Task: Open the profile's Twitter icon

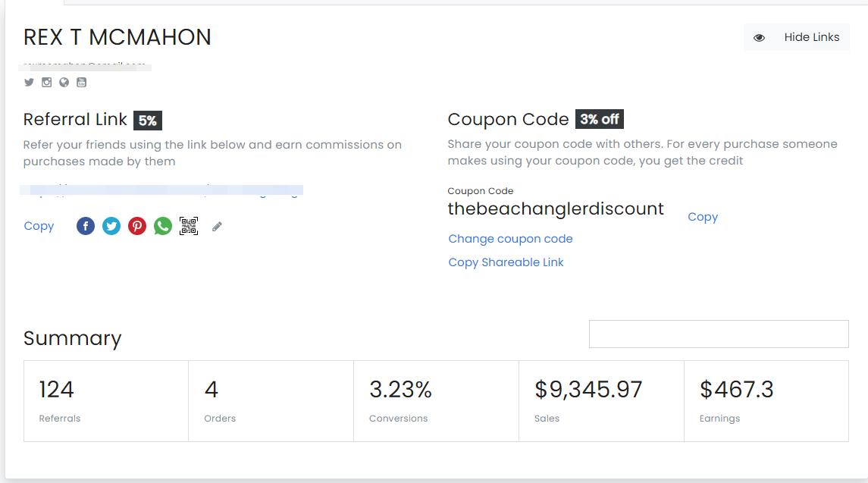Action: point(29,82)
